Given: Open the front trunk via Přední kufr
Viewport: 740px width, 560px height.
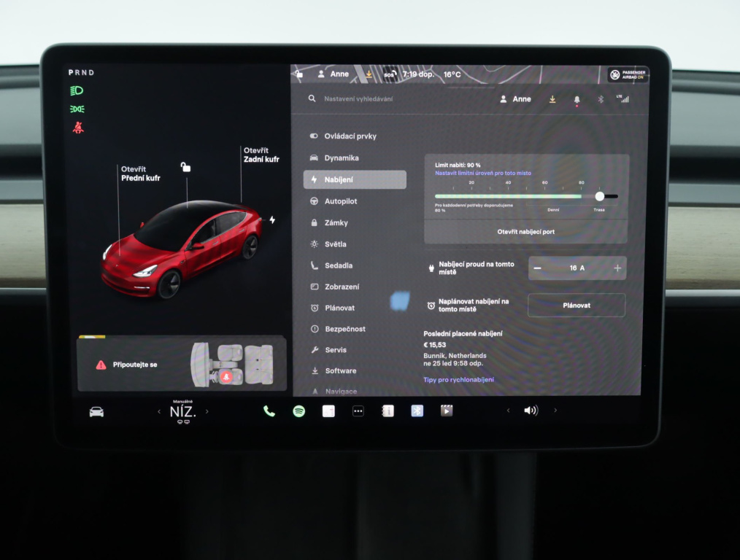Looking at the screenshot, I should point(141,174).
